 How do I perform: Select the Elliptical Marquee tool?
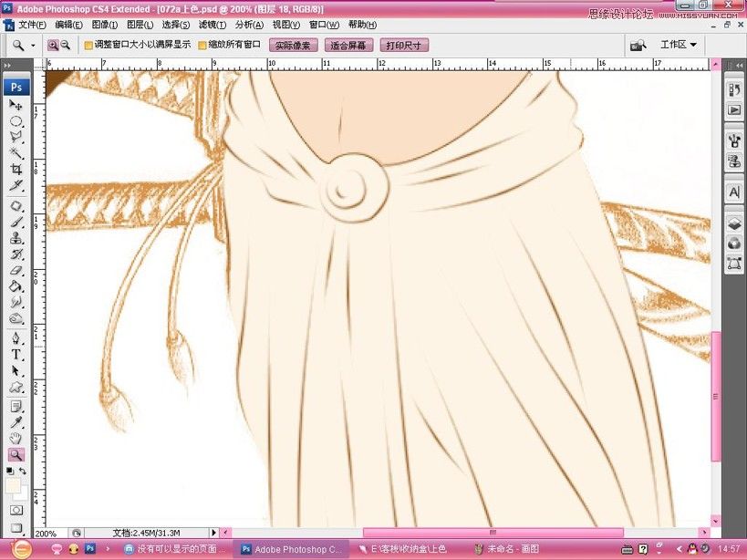16,121
